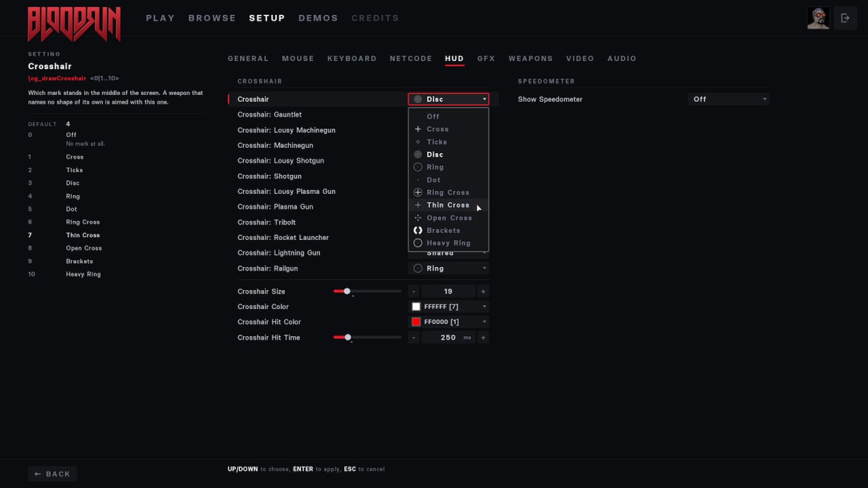Switch to the AUDIO tab
868x488 pixels.
[622, 59]
